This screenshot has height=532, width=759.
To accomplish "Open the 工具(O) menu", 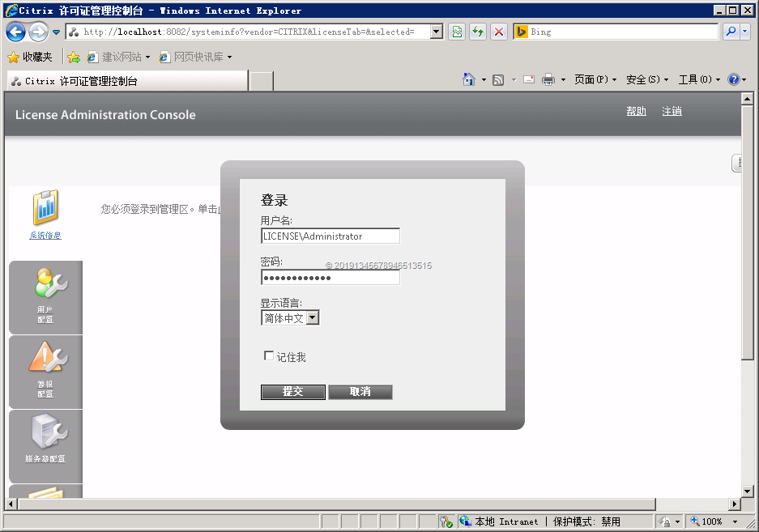I will 698,79.
